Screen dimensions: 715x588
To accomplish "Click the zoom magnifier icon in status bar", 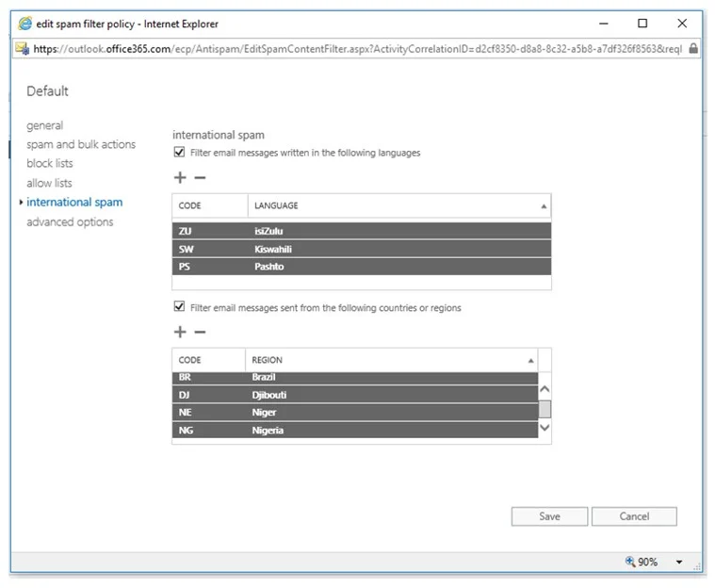I will [630, 562].
